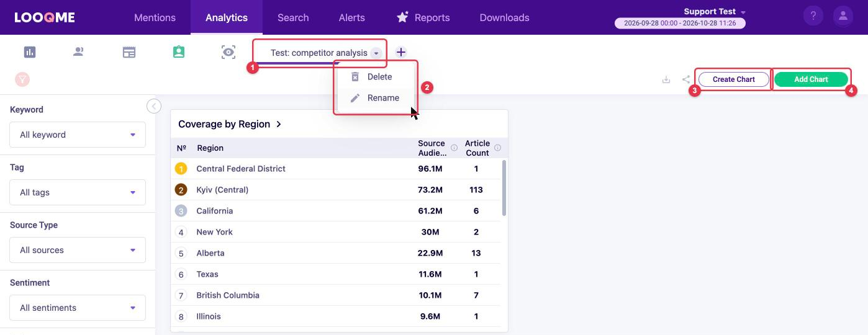Click the gold rank 1 badge

[181, 169]
